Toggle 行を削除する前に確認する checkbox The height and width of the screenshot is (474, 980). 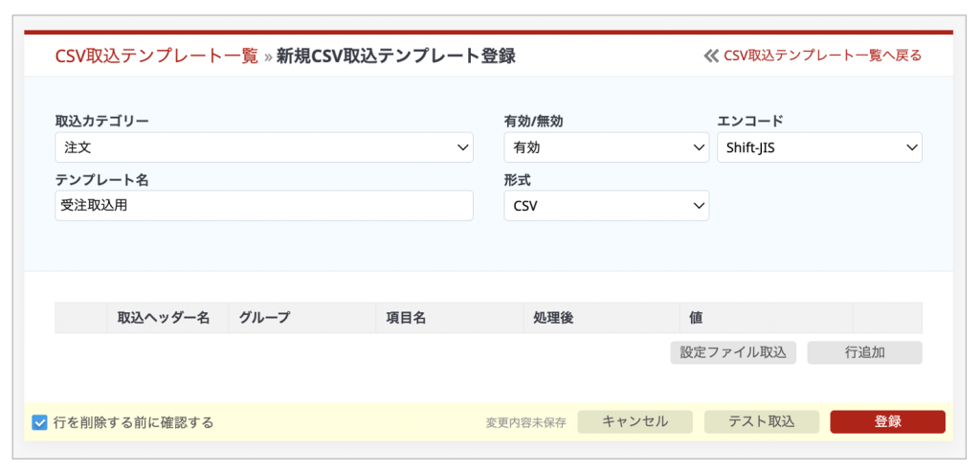39,422
